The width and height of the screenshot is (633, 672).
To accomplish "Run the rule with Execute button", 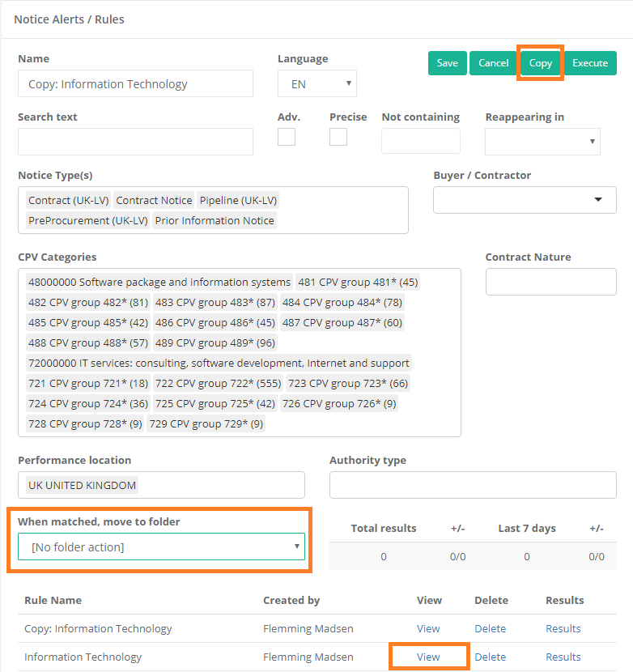I will [x=590, y=63].
